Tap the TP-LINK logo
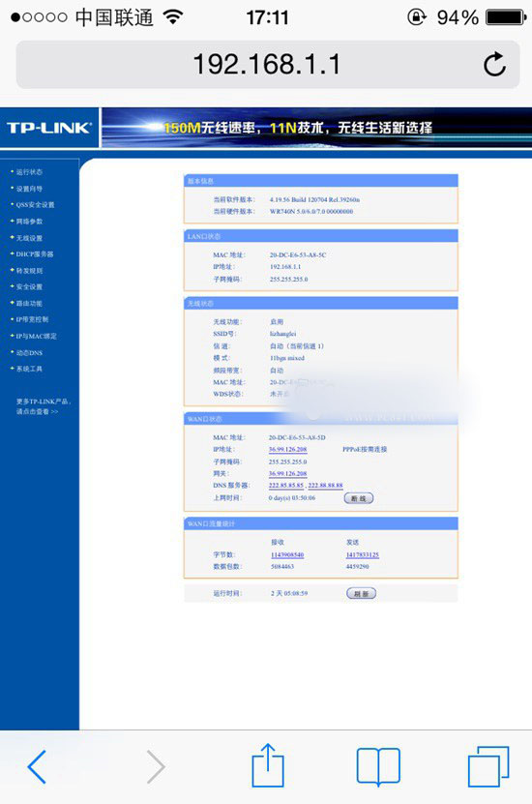The width and height of the screenshot is (532, 804). 49,128
